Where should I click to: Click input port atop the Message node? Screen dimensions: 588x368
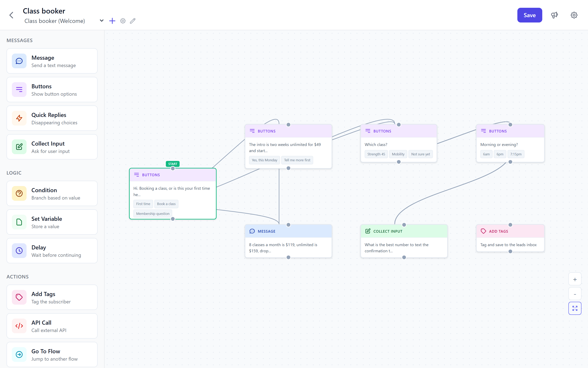click(x=288, y=225)
